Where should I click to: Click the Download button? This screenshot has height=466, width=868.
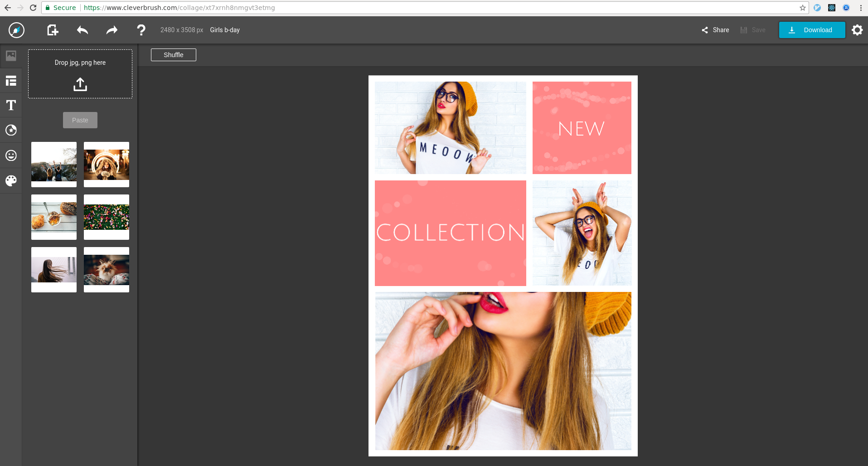coord(812,30)
